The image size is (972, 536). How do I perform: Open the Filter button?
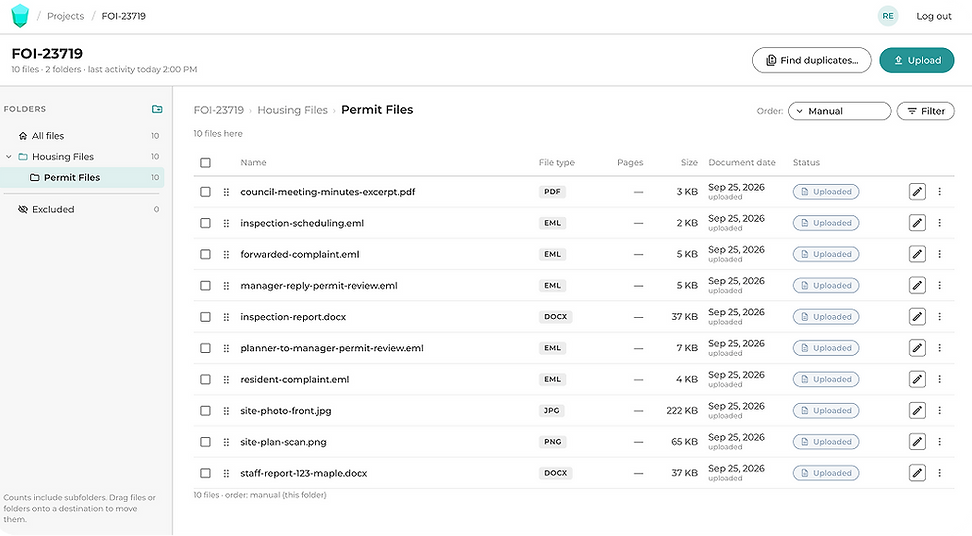(926, 111)
